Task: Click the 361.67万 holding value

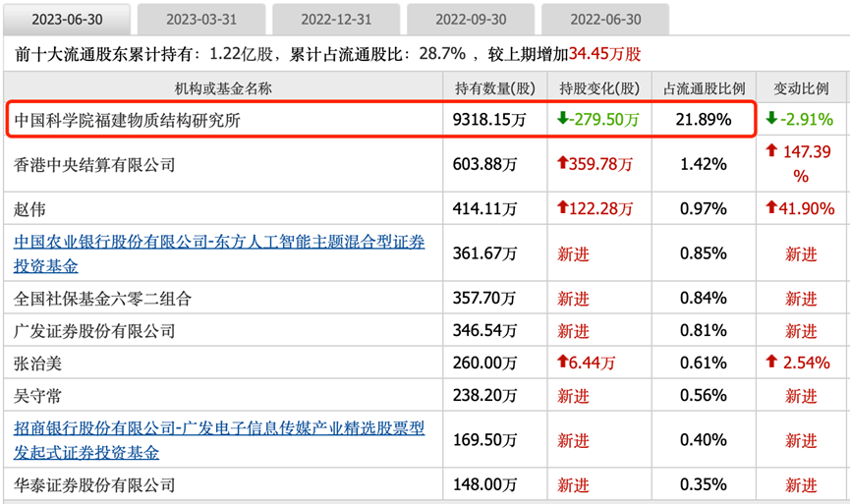Action: (484, 253)
